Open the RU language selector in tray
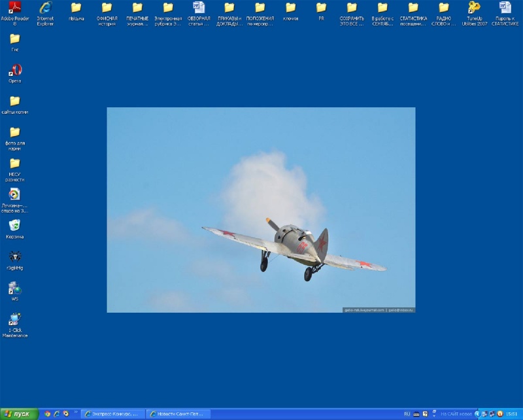Image resolution: width=523 pixels, height=420 pixels. tap(407, 414)
